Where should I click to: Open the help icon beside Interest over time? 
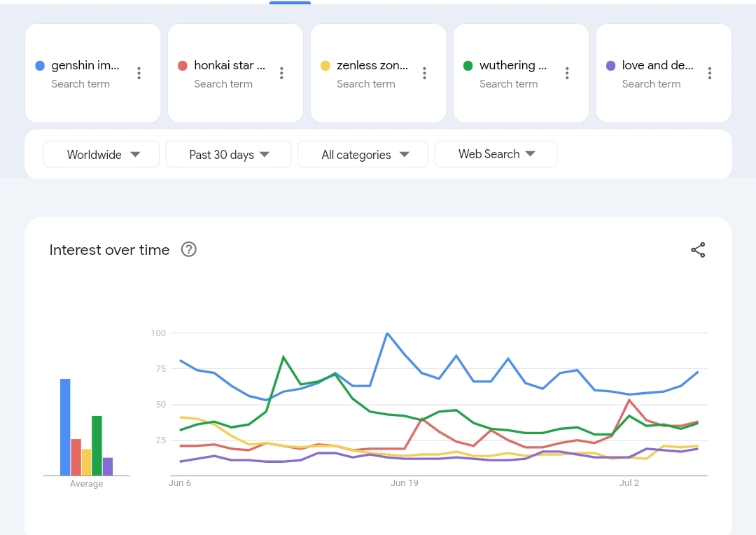coord(188,249)
